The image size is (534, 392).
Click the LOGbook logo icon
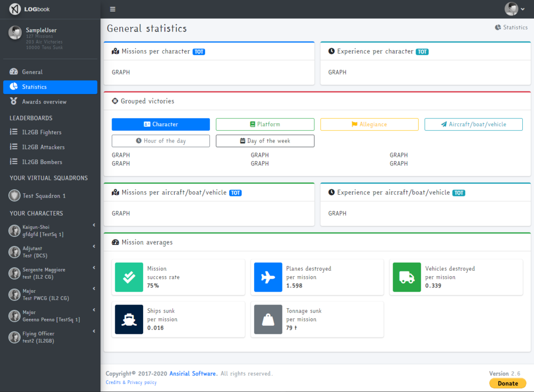point(14,9)
